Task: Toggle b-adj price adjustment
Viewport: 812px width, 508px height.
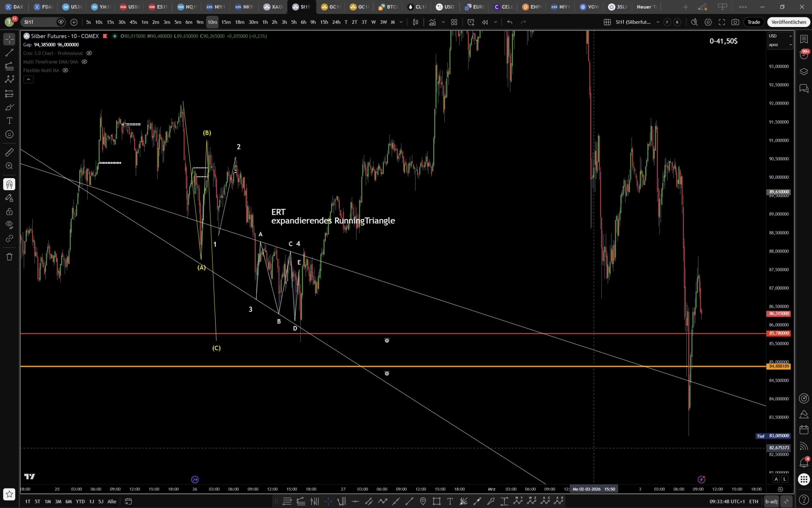Action: point(771,501)
